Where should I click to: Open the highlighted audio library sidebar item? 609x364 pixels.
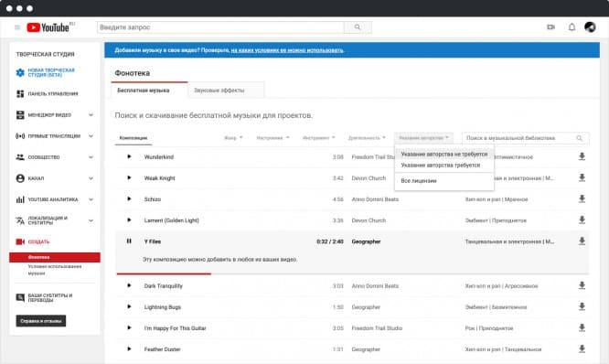point(55,257)
